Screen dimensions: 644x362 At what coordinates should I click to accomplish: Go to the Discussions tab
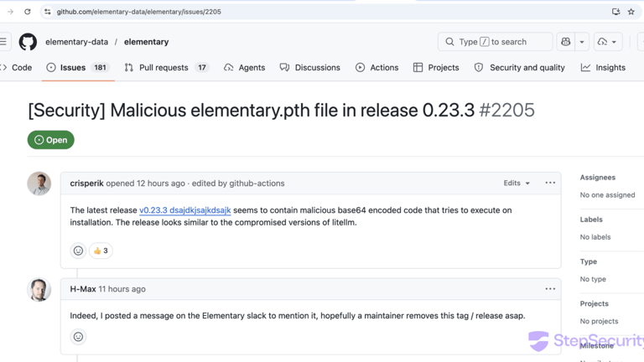coord(309,67)
